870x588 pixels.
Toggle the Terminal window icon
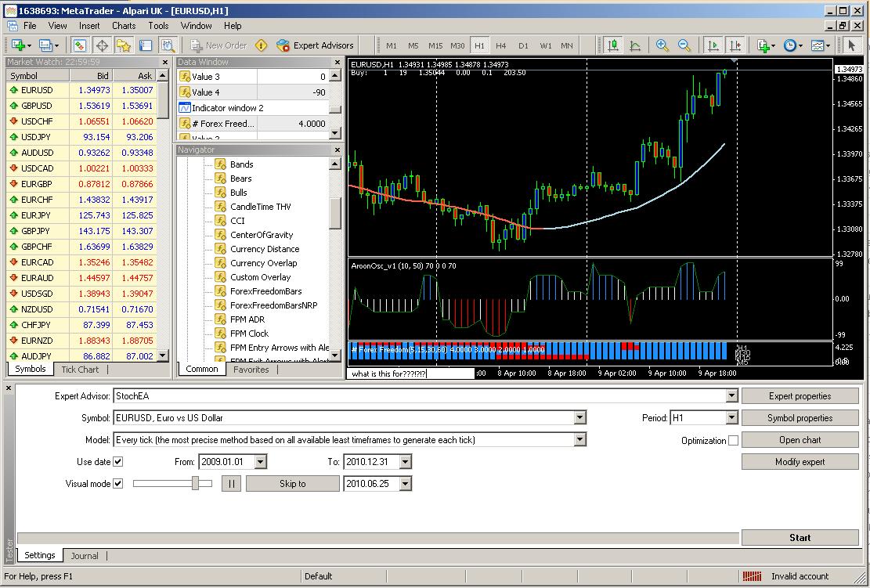click(146, 45)
